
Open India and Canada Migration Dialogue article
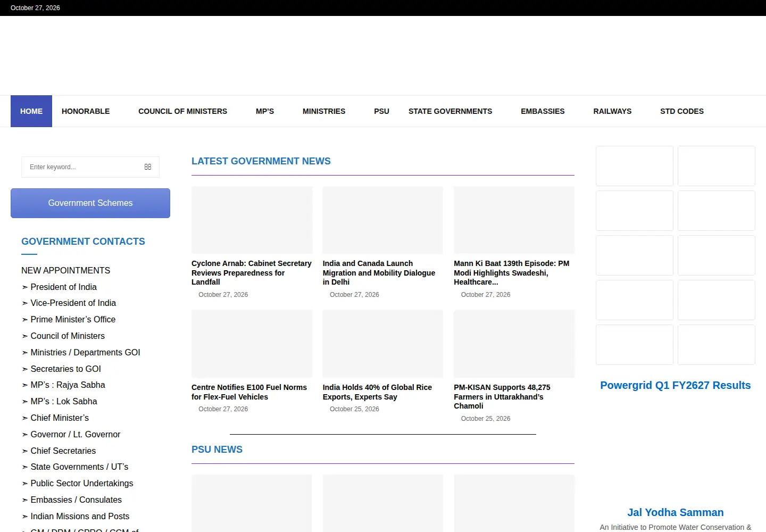click(x=379, y=273)
